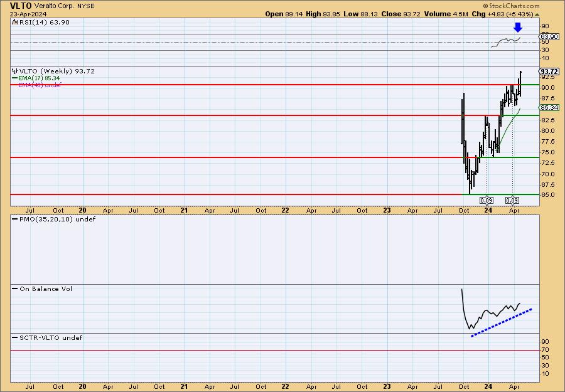Click the SCTR-VLTO undef panel label
This screenshot has height=392, width=565.
click(47, 337)
